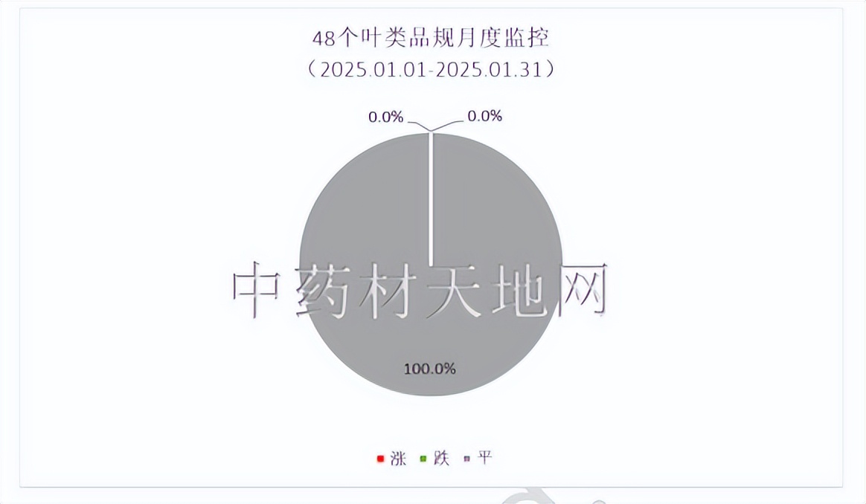Click the chart title 48个叶类品规月度监控
The height and width of the screenshot is (504, 866).
[431, 38]
